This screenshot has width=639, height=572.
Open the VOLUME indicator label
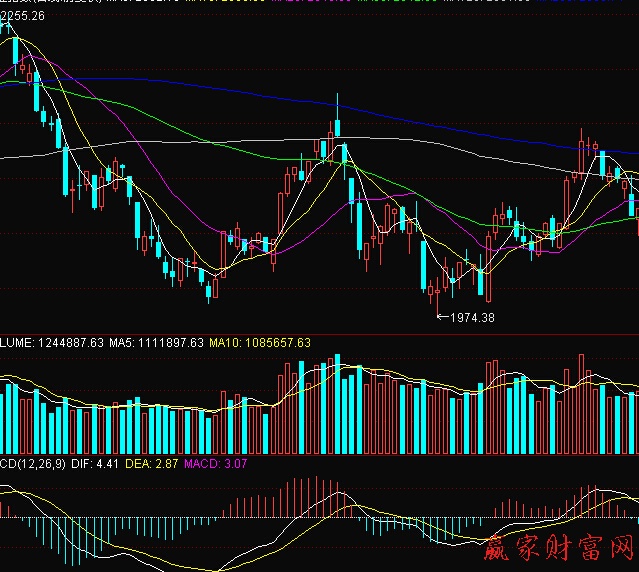(x=16, y=343)
